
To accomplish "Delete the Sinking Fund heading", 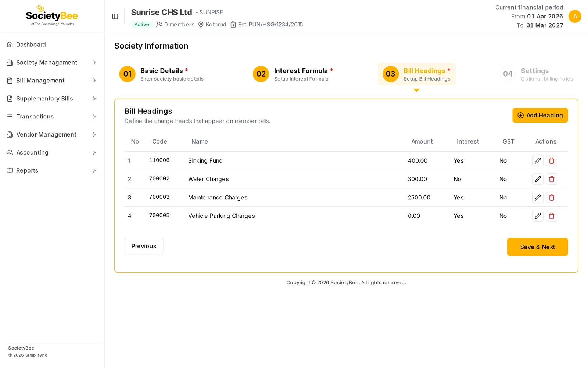I will [552, 161].
